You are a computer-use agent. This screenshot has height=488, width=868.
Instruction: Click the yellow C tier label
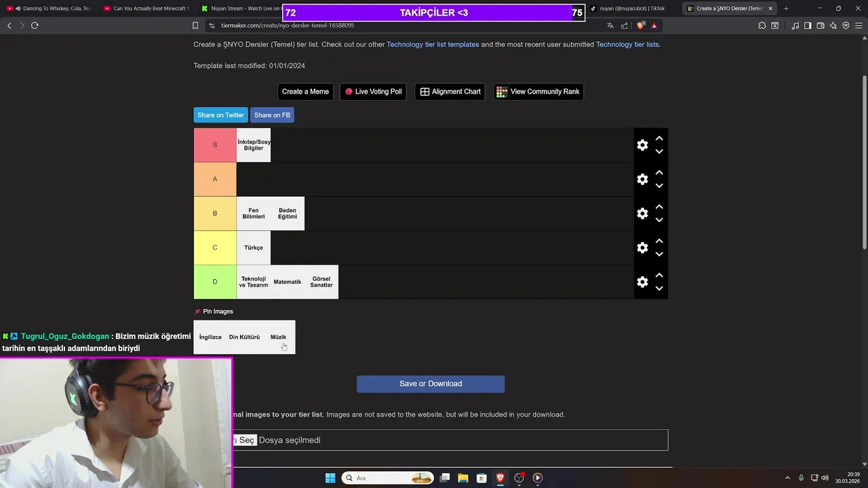click(x=215, y=248)
